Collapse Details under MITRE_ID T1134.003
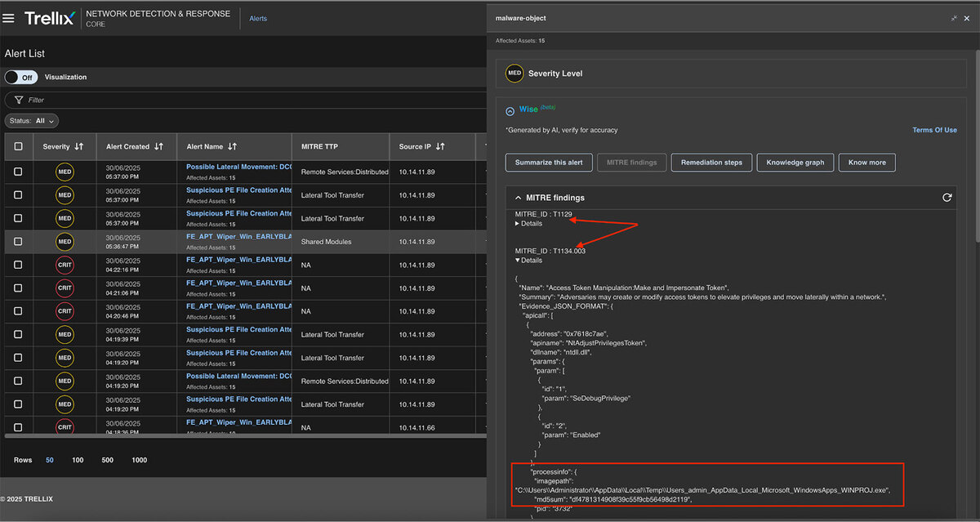The image size is (980, 522). pyautogui.click(x=528, y=260)
